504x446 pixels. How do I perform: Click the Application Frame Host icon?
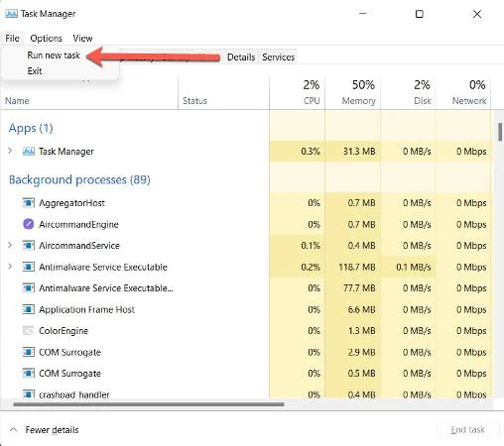point(29,309)
